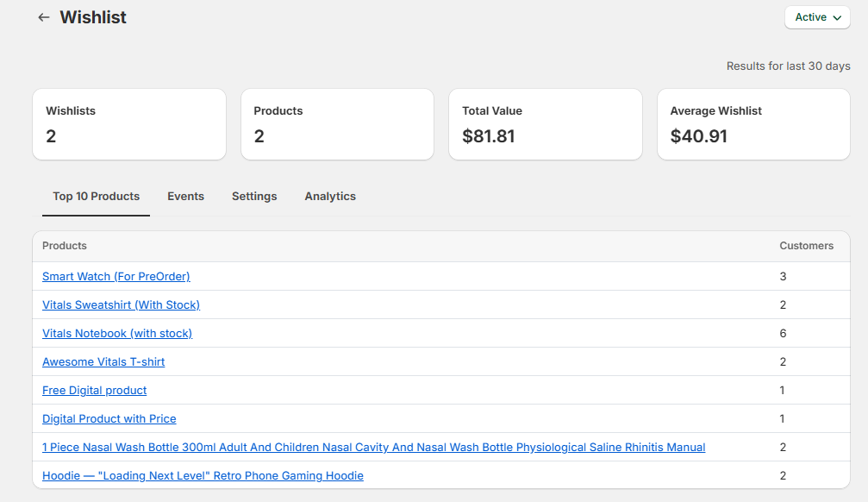Click Digital Product with Price link
Viewport: 868px width, 502px height.
pyautogui.click(x=109, y=419)
